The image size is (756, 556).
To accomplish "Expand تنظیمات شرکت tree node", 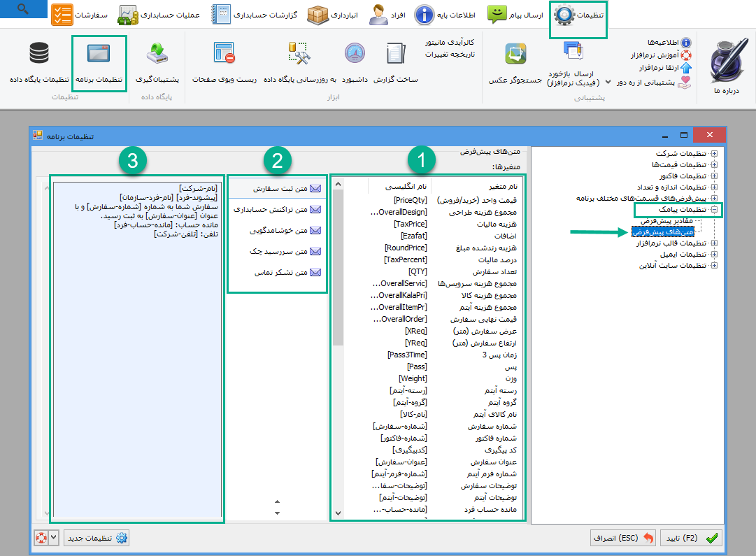I will pyautogui.click(x=714, y=153).
